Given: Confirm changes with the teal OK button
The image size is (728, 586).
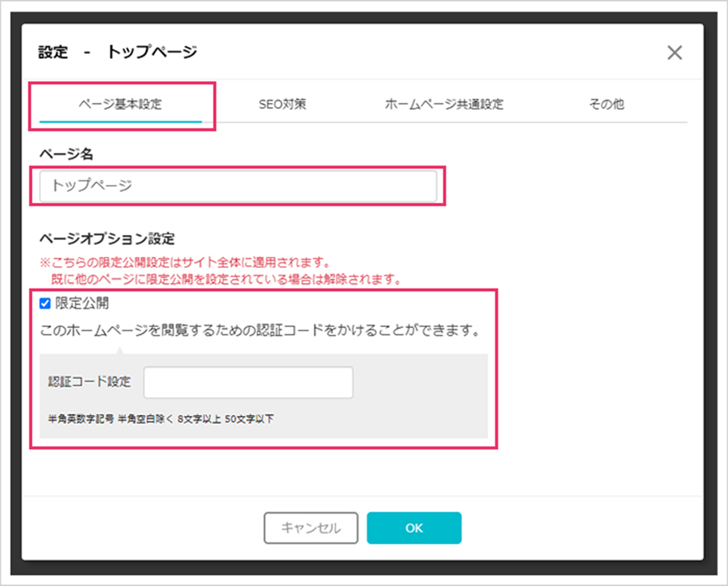Looking at the screenshot, I should pos(414,528).
